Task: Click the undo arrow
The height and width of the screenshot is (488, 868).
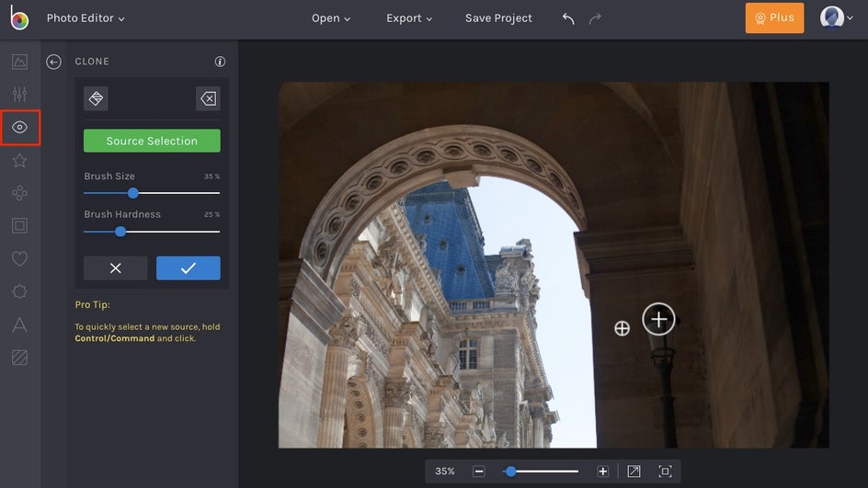Action: (568, 18)
